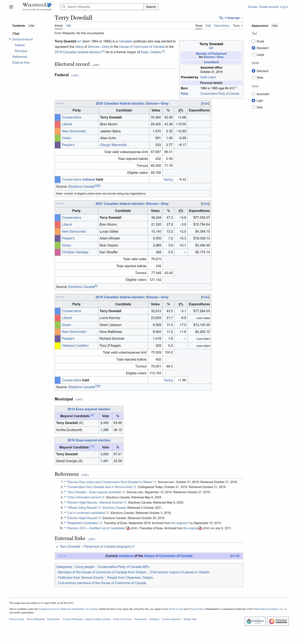Select the Wide width option
Image resolution: width=298 pixels, height=644 pixels.
pos(253,77)
